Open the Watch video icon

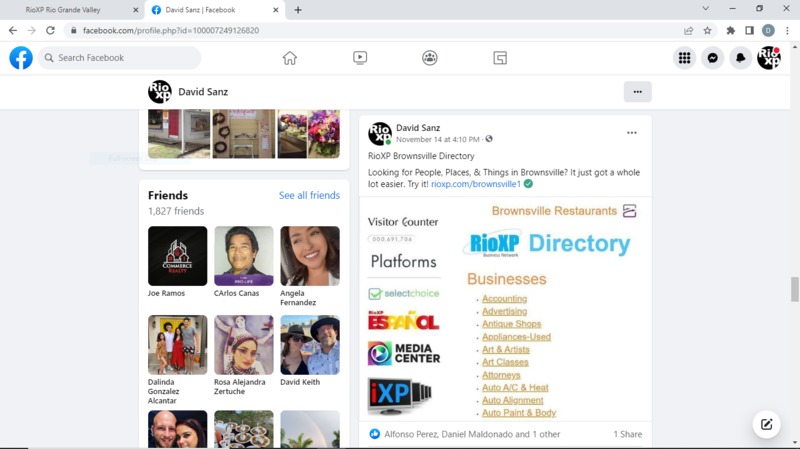pyautogui.click(x=360, y=58)
